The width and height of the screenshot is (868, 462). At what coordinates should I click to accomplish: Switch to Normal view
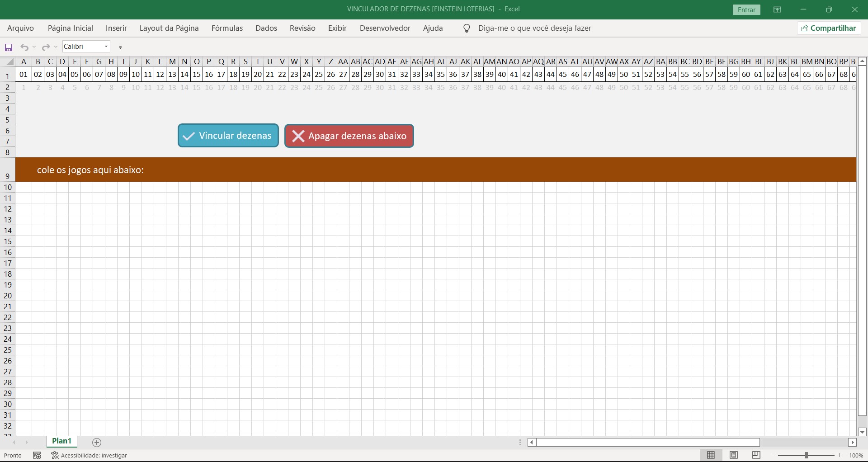tap(711, 455)
